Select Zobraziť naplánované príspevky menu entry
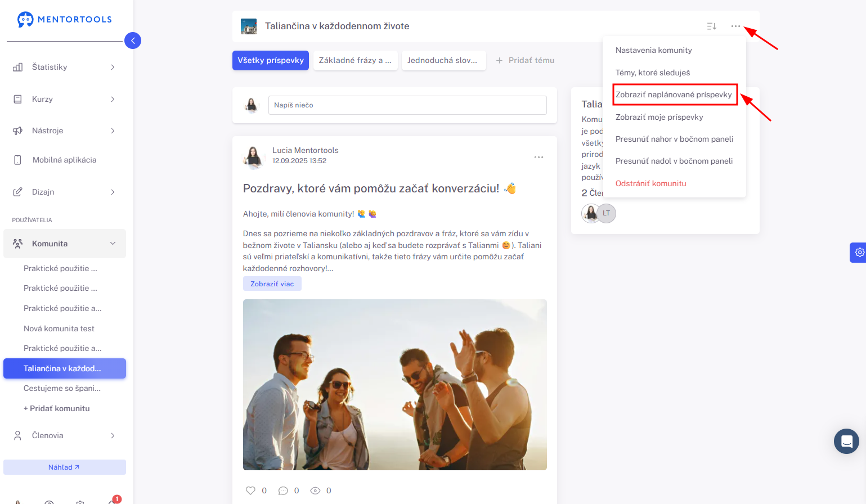The height and width of the screenshot is (504, 866). [674, 94]
